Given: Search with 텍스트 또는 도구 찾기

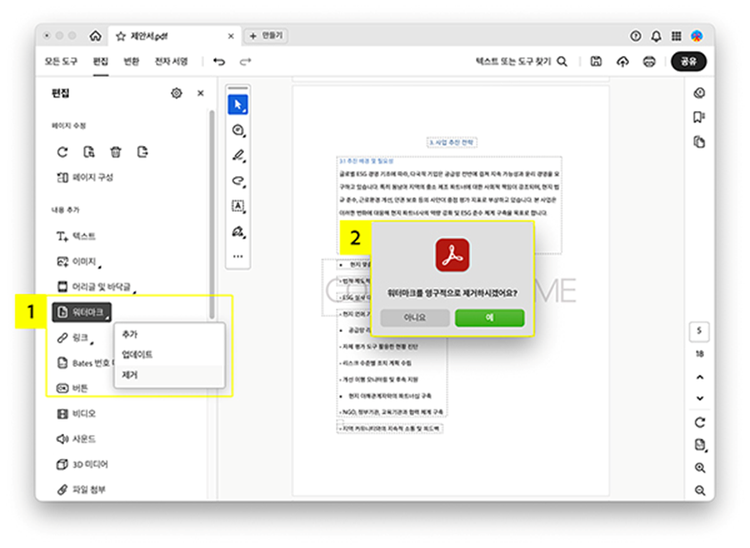Looking at the screenshot, I should point(521,62).
